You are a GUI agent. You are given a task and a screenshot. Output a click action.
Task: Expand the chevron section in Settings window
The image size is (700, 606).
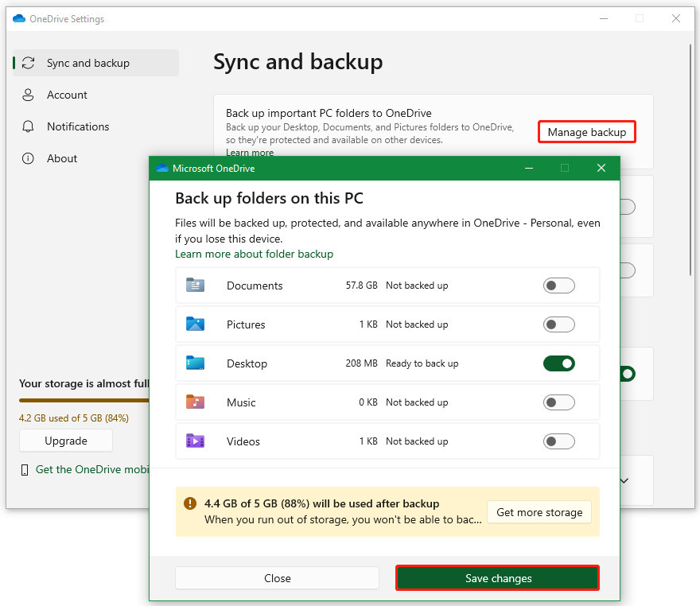click(x=624, y=480)
